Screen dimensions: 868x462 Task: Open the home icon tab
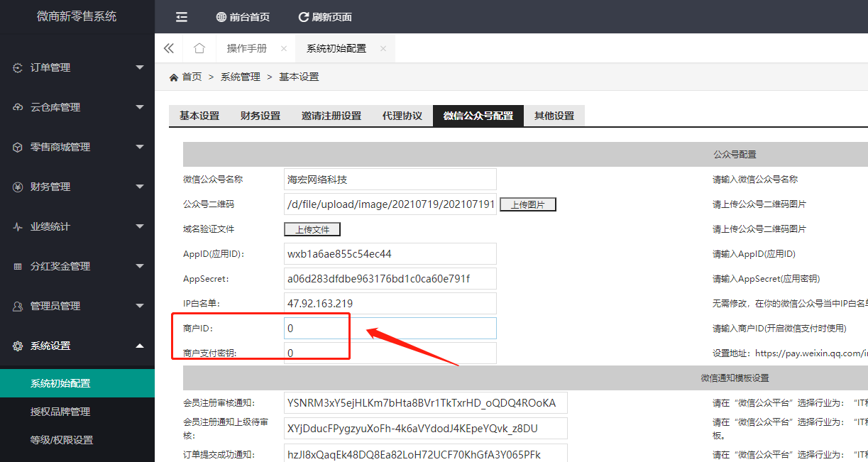199,48
